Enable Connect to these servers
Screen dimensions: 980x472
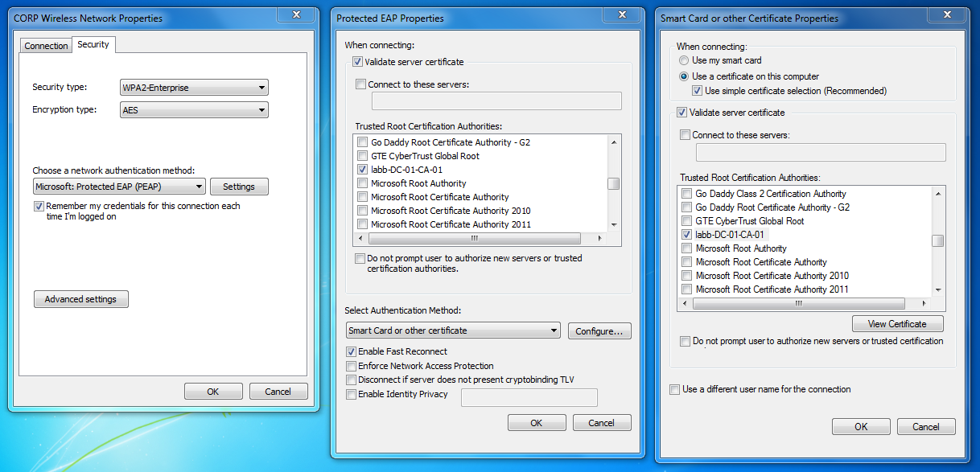point(360,84)
